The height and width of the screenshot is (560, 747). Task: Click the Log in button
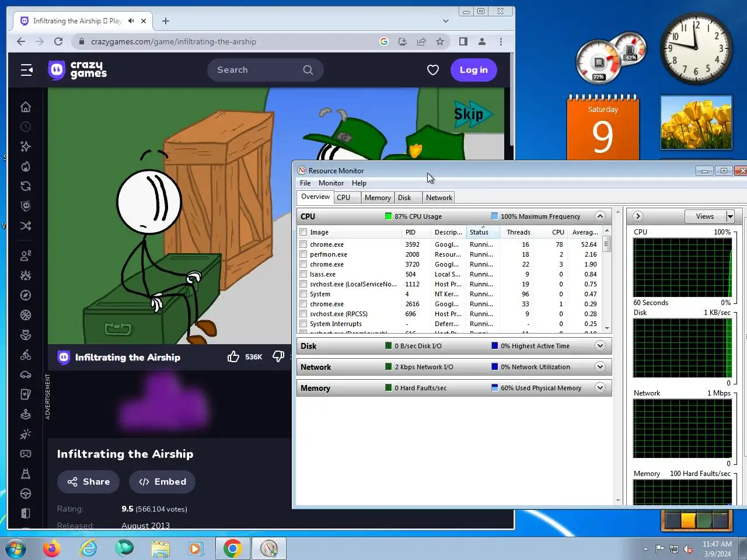(x=473, y=70)
